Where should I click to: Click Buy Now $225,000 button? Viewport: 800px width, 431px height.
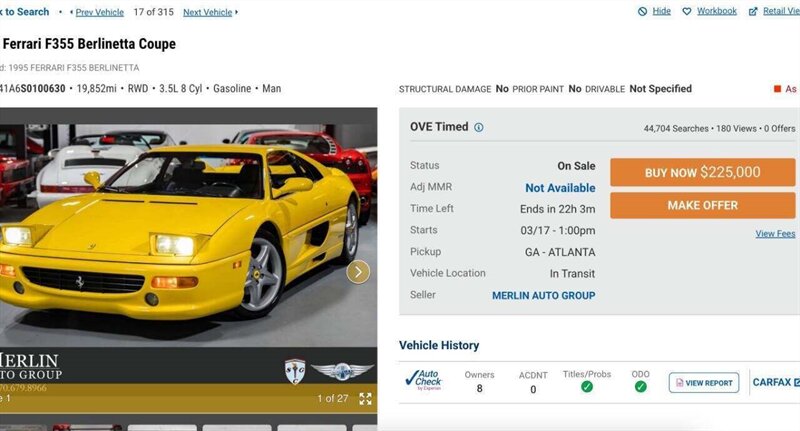703,172
